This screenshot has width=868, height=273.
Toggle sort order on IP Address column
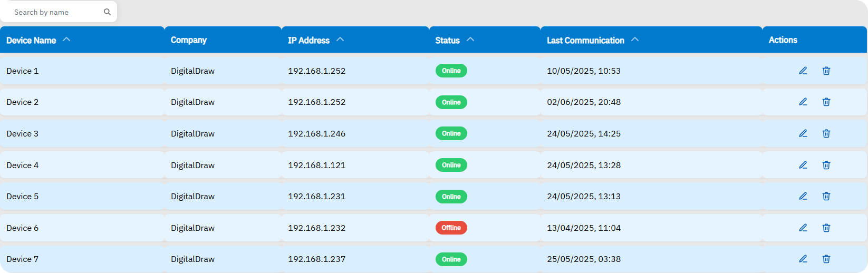[x=340, y=40]
